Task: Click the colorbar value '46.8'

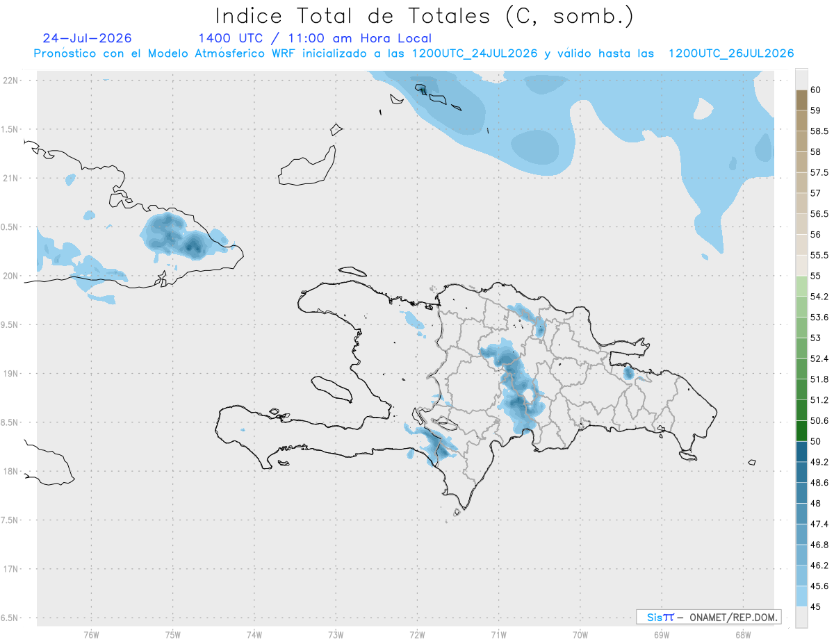Action: point(819,545)
